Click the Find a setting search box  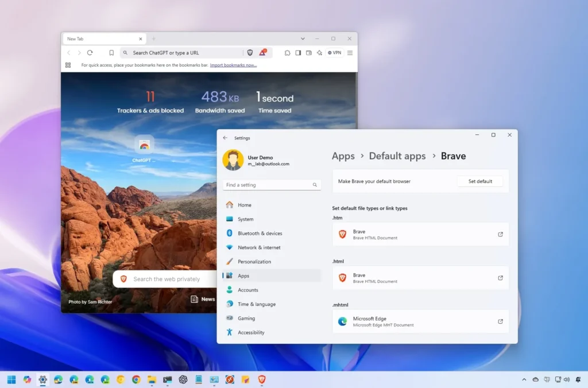[270, 185]
